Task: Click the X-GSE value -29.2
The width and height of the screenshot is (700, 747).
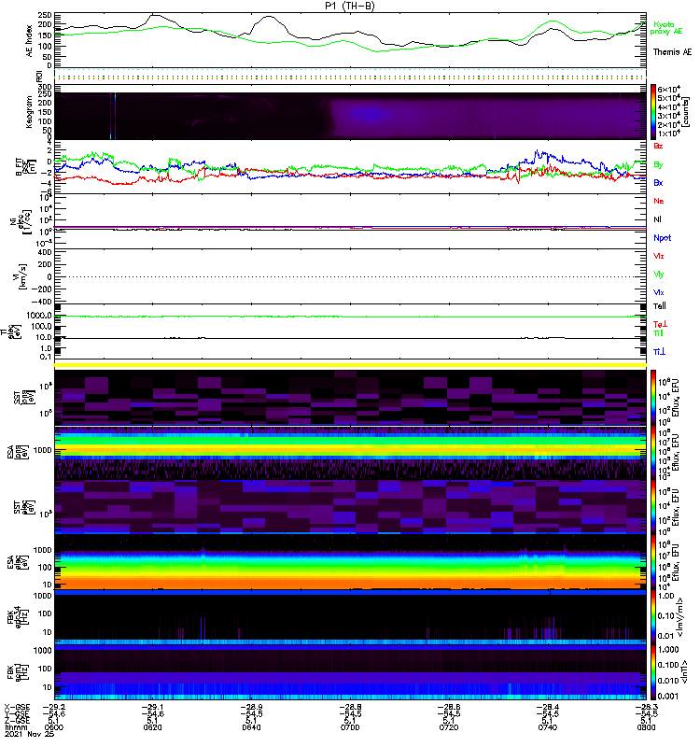Action: [x=54, y=707]
